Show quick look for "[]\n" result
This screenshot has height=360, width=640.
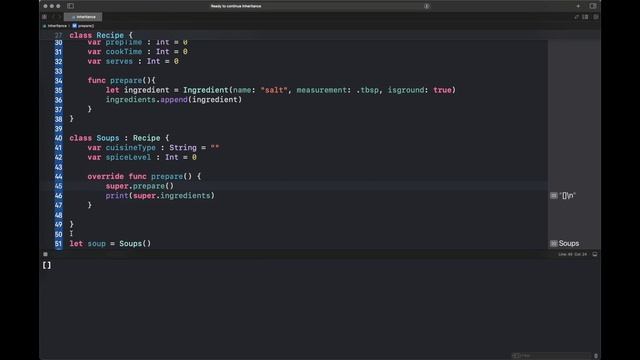tap(554, 196)
